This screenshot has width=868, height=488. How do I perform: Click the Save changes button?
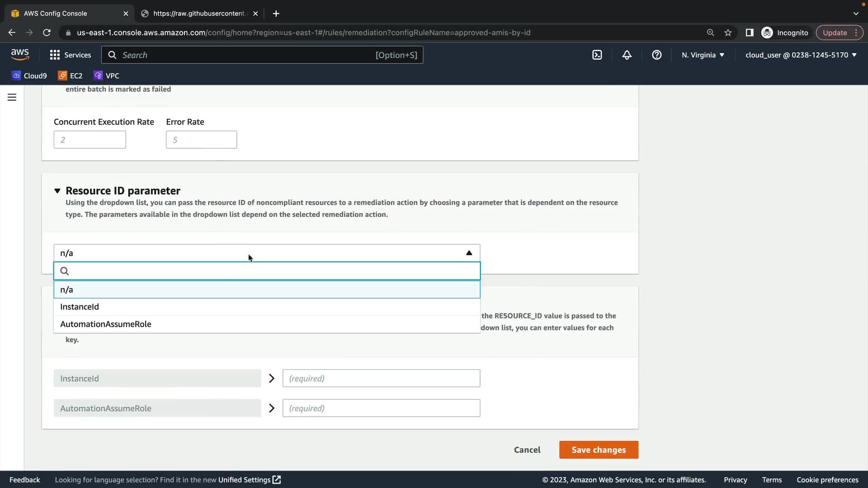598,450
